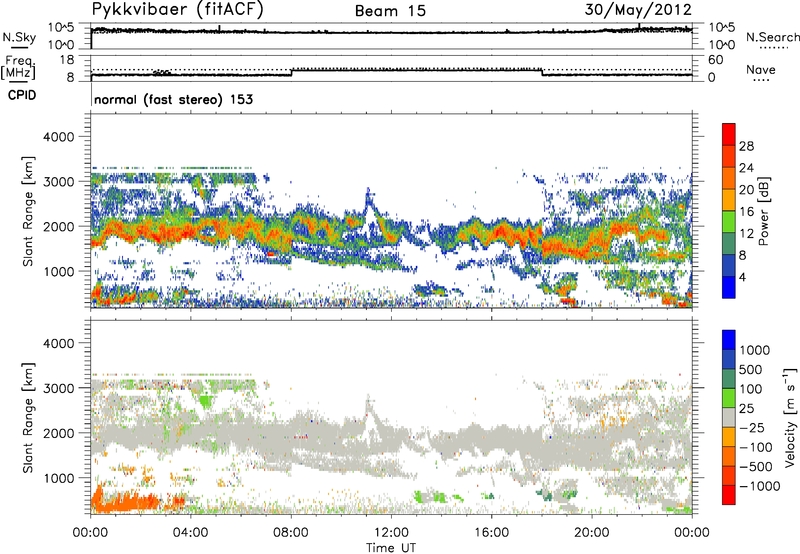Click the velocity panel 'Slant Range [km]' label
The height and width of the screenshot is (554, 800).
(x=28, y=418)
